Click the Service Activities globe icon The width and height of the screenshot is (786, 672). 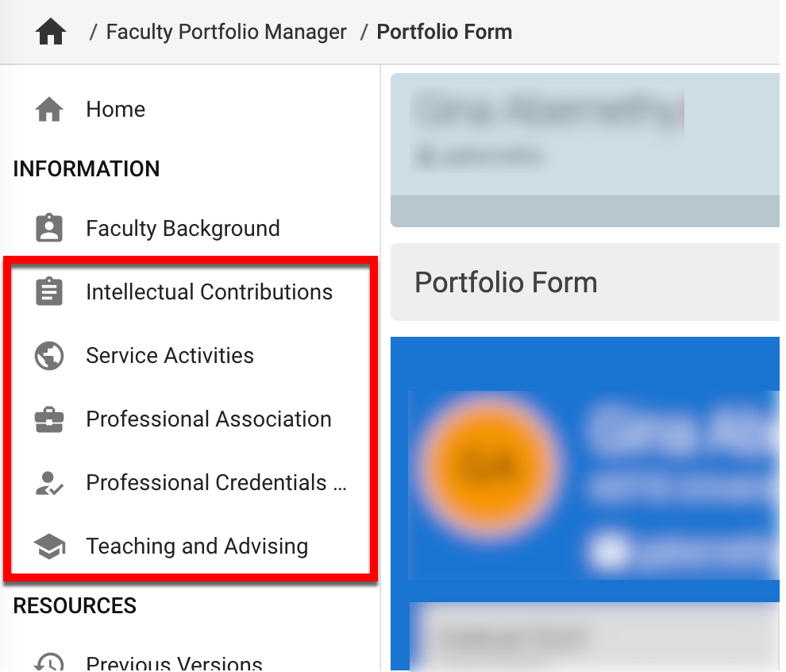[x=49, y=356]
